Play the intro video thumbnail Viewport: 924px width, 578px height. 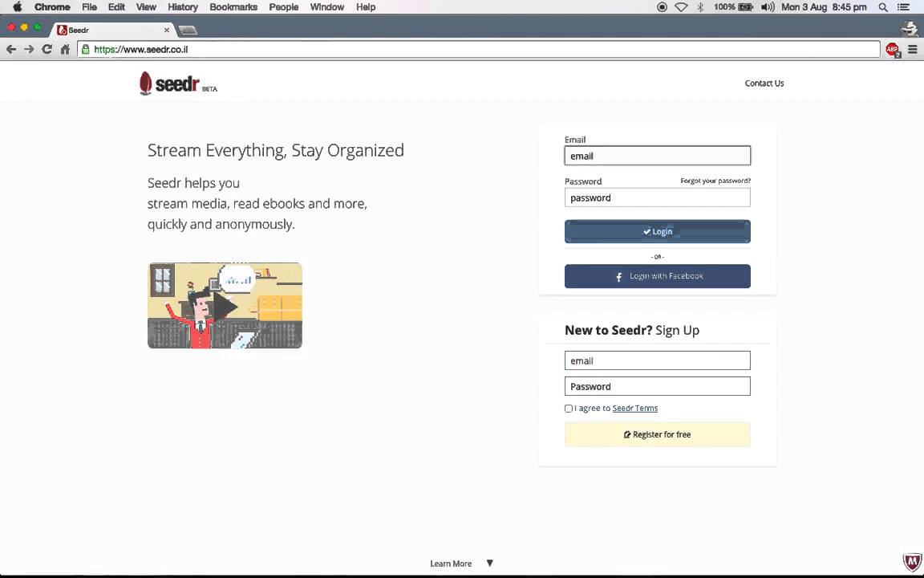(225, 306)
